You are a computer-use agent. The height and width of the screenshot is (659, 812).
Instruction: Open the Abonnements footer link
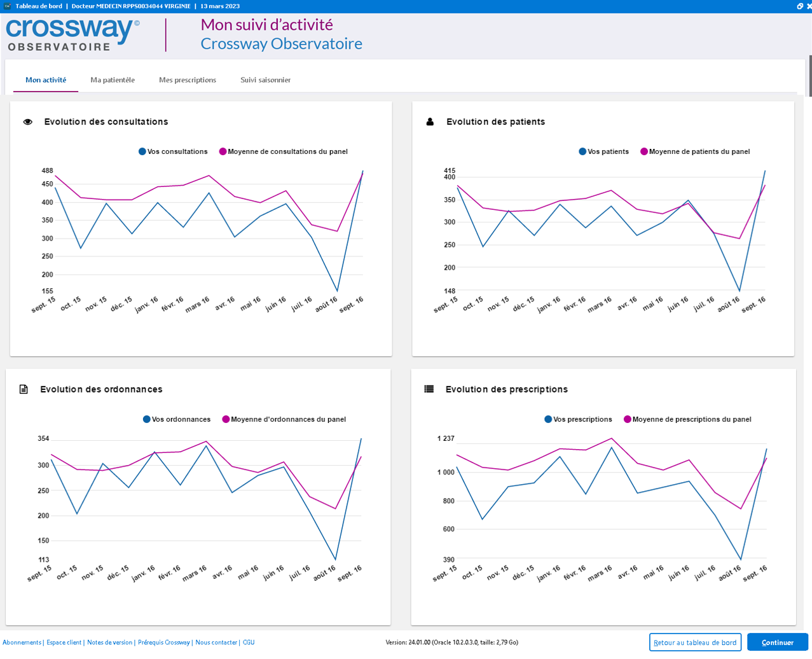pyautogui.click(x=22, y=642)
